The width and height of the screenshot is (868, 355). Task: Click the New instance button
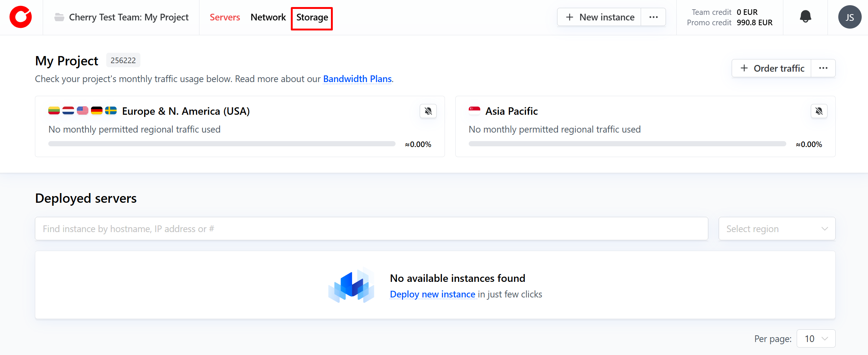click(599, 17)
